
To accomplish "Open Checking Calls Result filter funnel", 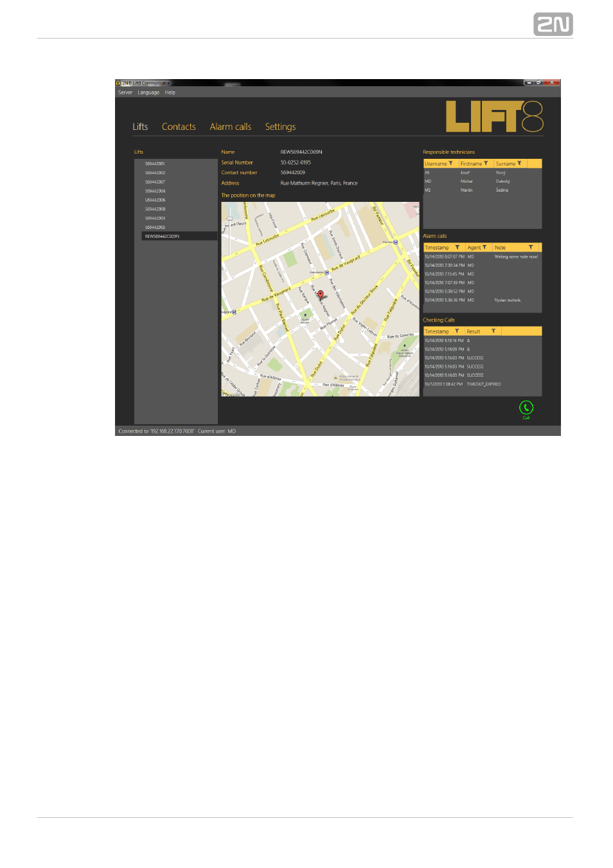I will pyautogui.click(x=493, y=331).
